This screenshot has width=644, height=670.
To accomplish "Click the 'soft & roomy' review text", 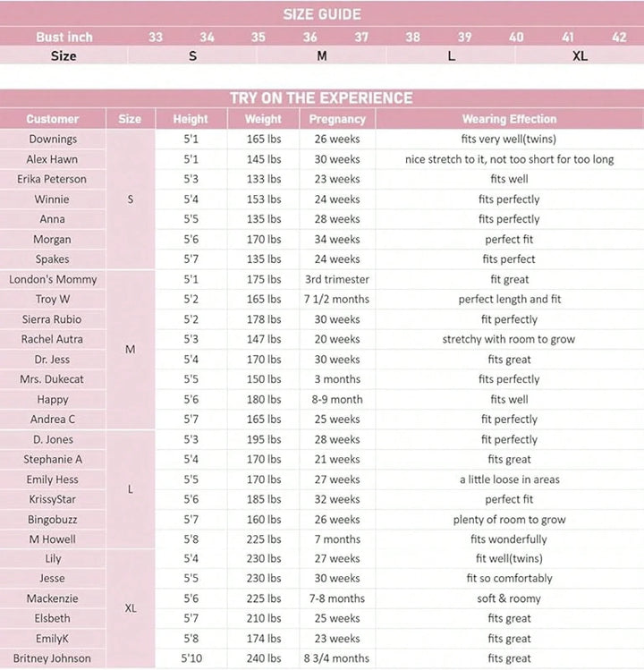I will point(509,598).
